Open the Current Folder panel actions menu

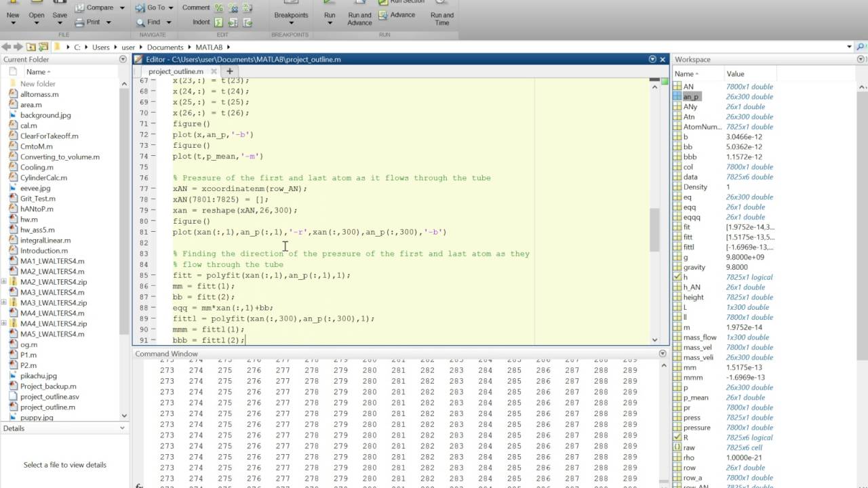[x=123, y=60]
